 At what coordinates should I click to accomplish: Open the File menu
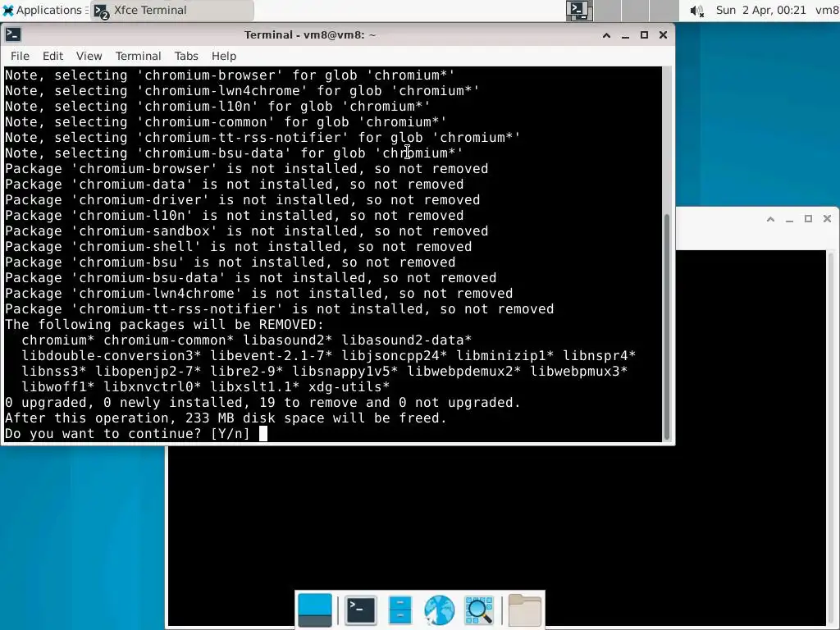click(x=20, y=56)
